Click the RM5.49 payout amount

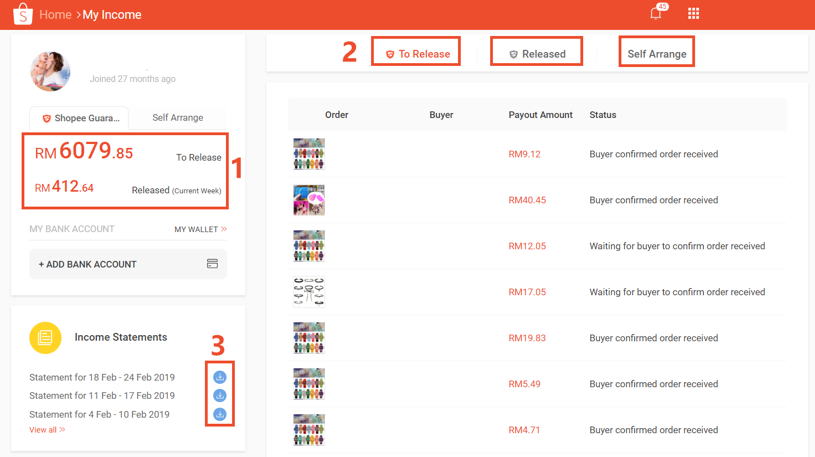coord(524,384)
